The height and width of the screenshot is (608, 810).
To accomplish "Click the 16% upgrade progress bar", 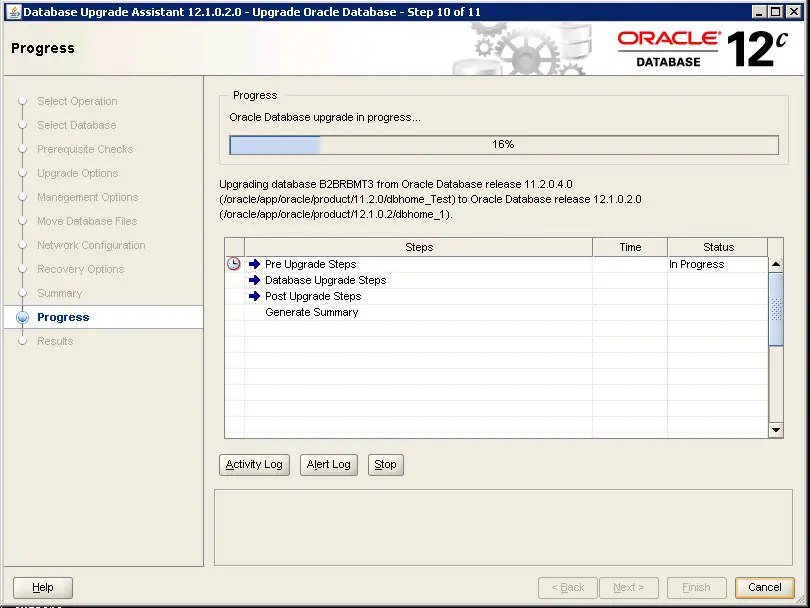I will (504, 145).
